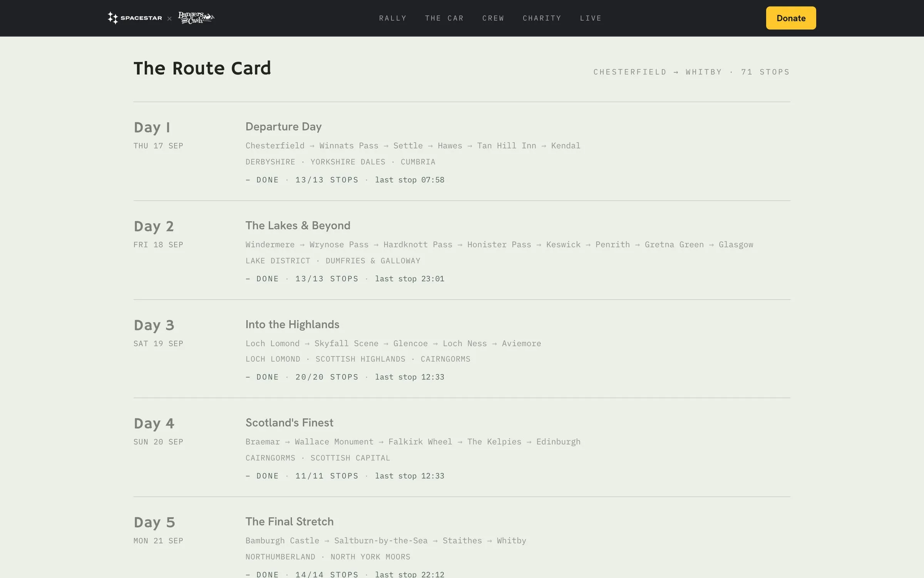This screenshot has width=924, height=578.
Task: Select Scotland's Finest title
Action: point(290,423)
